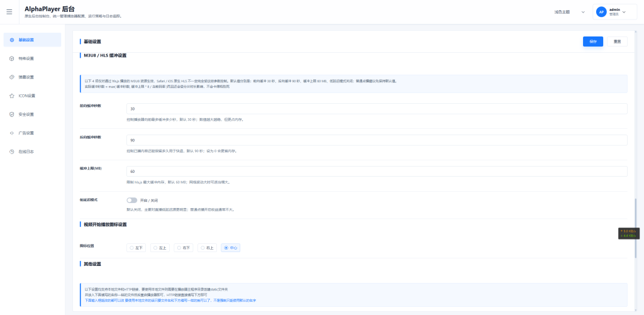Select the 左下 icon position radio
The image size is (644, 315).
(x=137, y=248)
